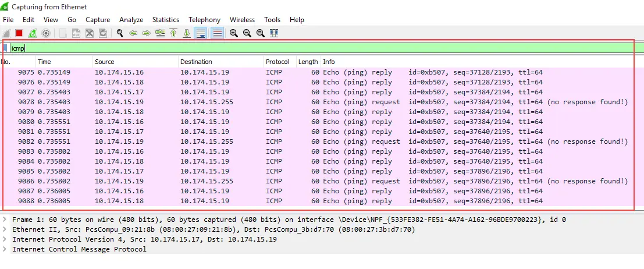Toggle packet colorization rules
Viewport: 644px width, 269px height.
tap(217, 33)
